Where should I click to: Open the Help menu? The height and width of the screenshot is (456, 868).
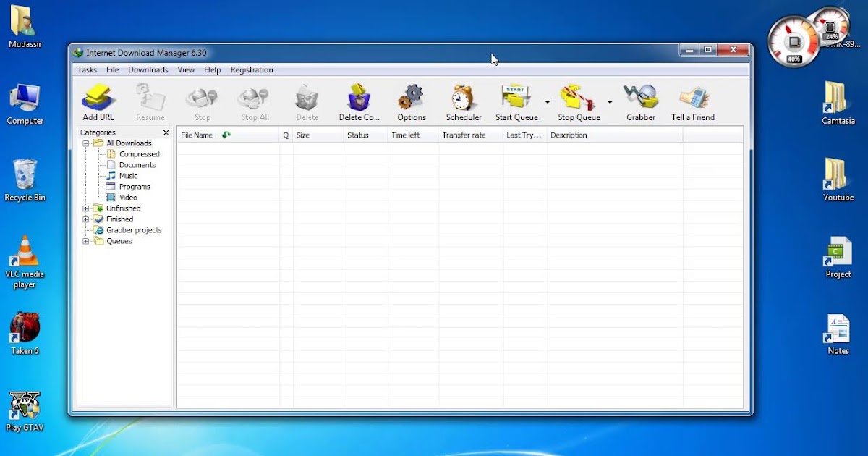212,70
